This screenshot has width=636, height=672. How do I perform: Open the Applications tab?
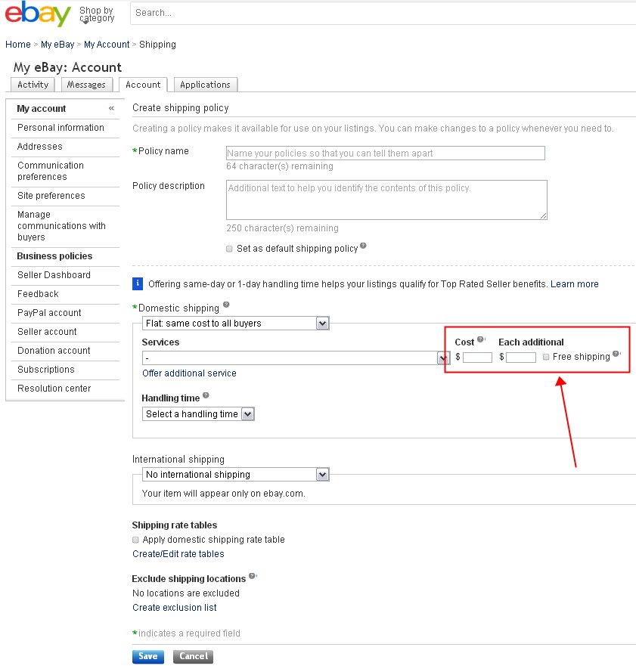coord(205,84)
